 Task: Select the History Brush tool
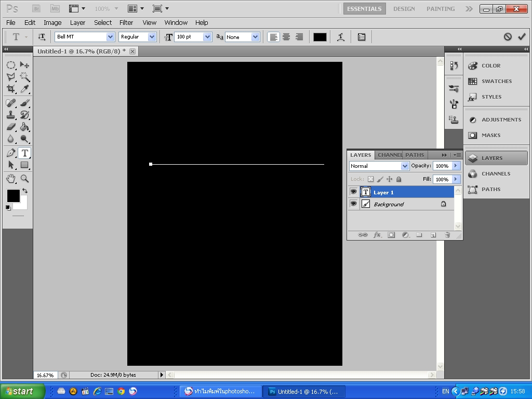click(x=24, y=115)
